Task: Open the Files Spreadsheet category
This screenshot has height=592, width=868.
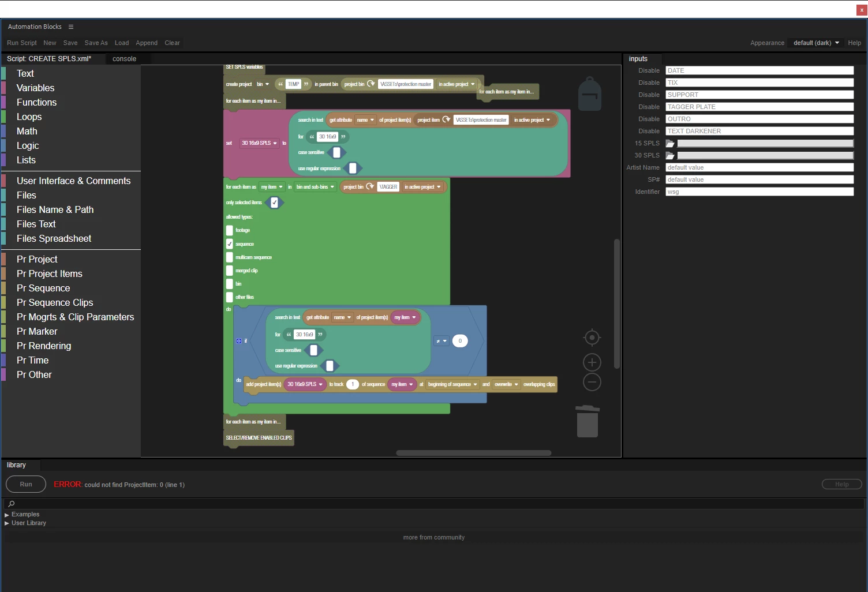Action: coord(54,238)
